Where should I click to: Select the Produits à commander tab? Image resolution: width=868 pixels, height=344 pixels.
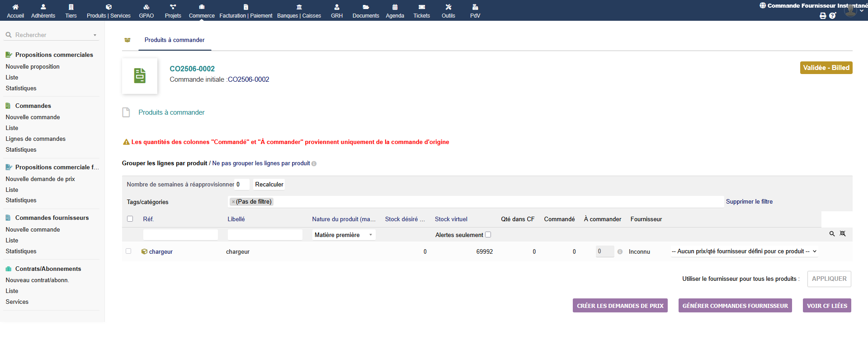pos(175,40)
